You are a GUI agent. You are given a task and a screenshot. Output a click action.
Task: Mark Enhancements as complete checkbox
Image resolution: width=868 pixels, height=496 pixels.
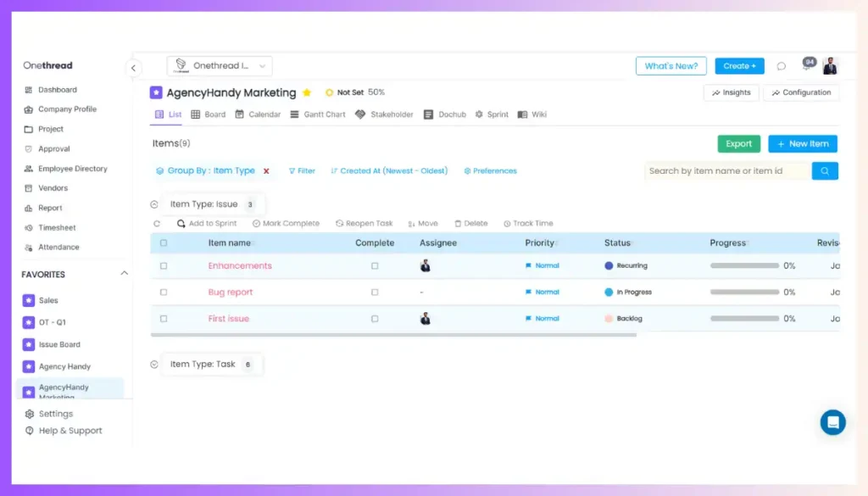coord(375,265)
